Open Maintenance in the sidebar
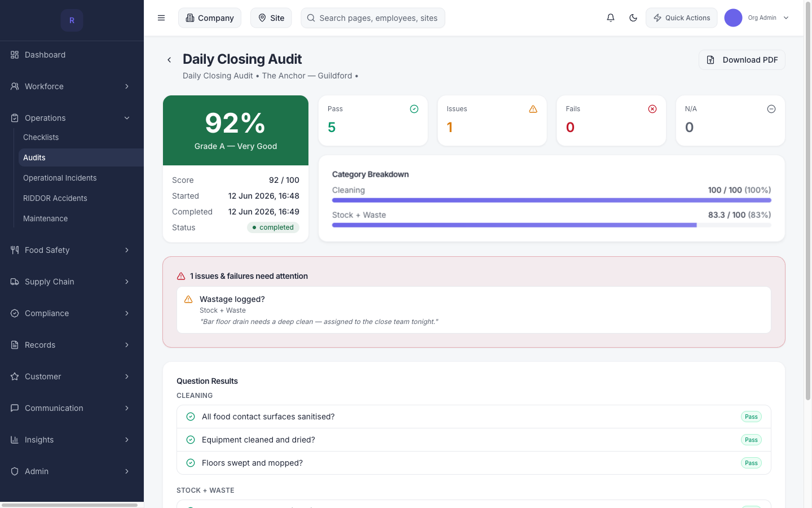Viewport: 812px width, 508px height. tap(81, 218)
